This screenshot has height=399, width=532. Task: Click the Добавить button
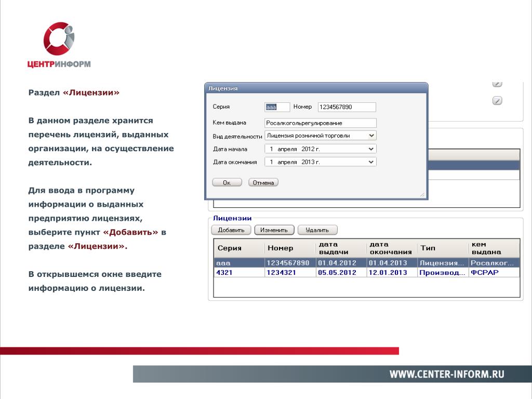pos(231,230)
